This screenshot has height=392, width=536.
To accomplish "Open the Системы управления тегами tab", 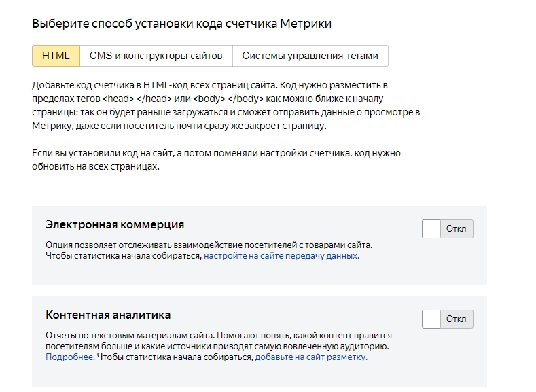I will click(310, 56).
